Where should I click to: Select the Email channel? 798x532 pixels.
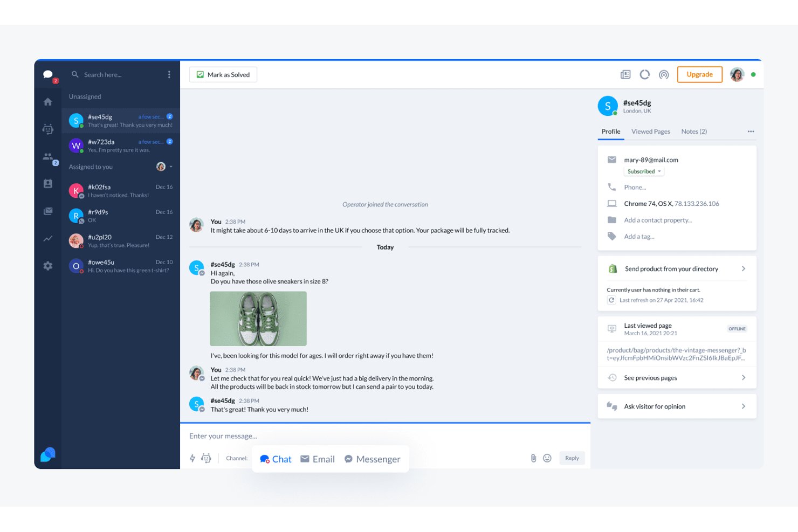(318, 459)
